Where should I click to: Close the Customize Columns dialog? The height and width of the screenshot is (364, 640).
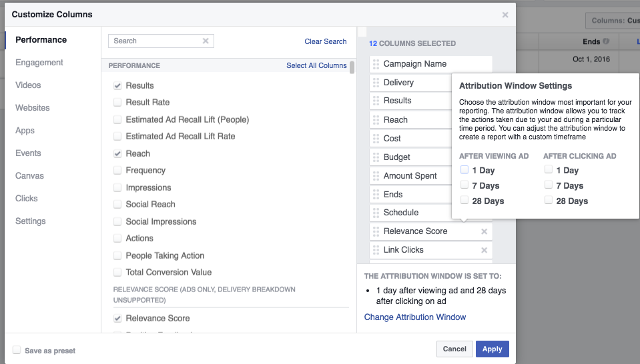(x=505, y=15)
